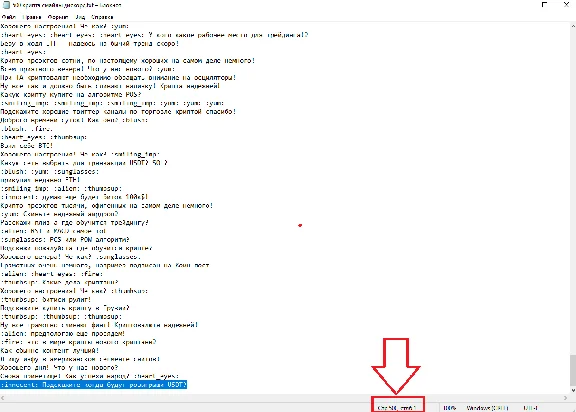This screenshot has width=576, height=412.
Task: Open the Вид menu
Action: (x=80, y=17)
